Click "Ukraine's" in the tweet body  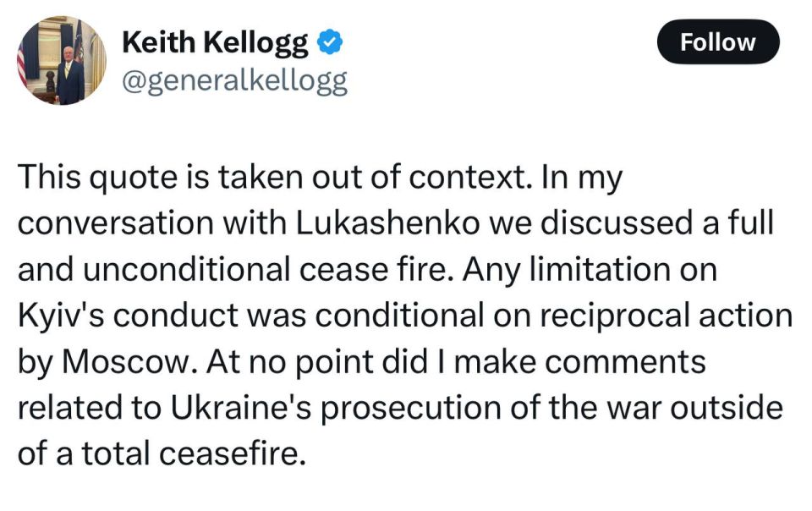coord(241,408)
